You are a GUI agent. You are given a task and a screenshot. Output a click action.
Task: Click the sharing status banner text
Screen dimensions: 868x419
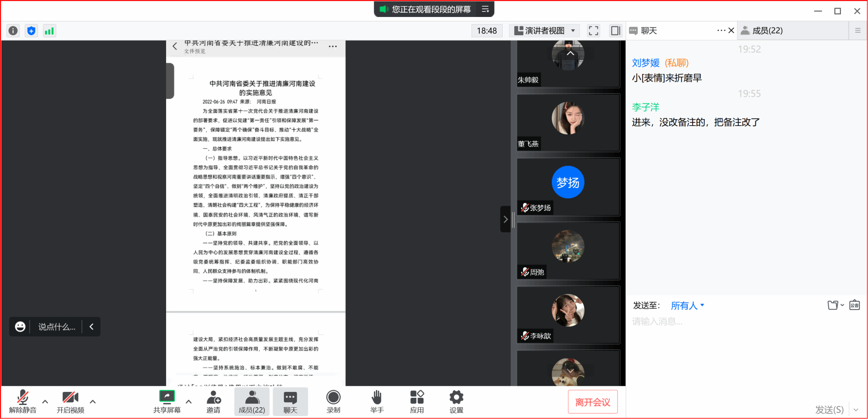coord(431,9)
